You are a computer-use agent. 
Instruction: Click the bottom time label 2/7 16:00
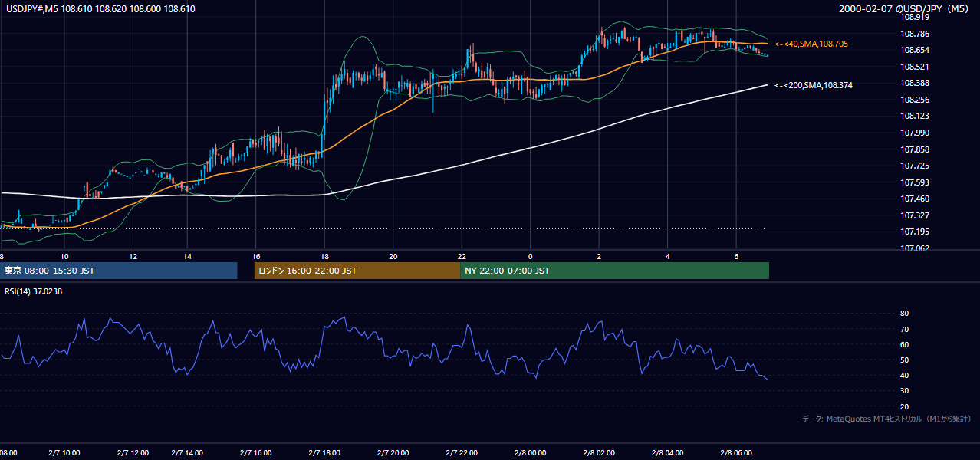[x=256, y=453]
